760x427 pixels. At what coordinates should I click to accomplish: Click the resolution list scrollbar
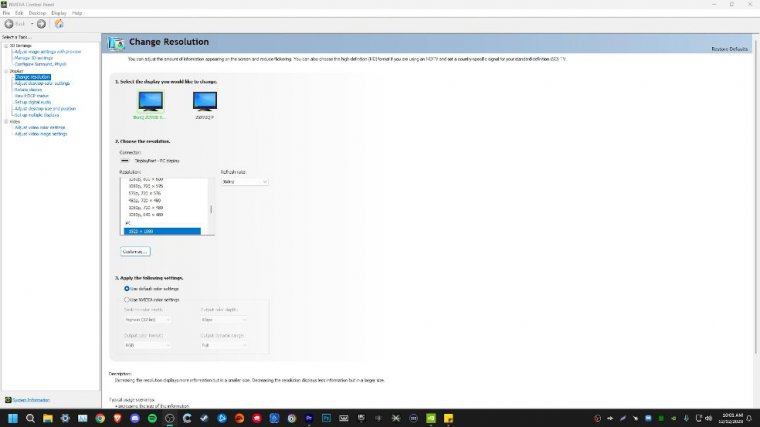pos(210,208)
